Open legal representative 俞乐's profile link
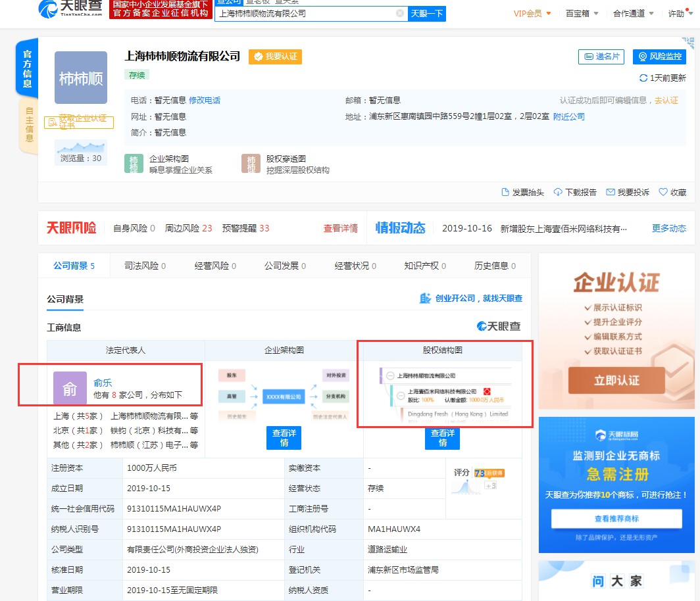This screenshot has height=601, width=700. tap(103, 383)
